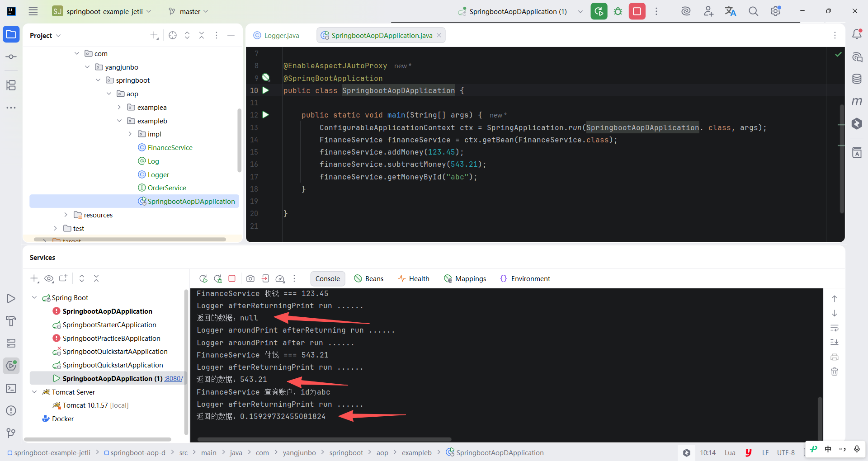Clear console output with trash icon
This screenshot has height=461, width=868.
point(835,372)
